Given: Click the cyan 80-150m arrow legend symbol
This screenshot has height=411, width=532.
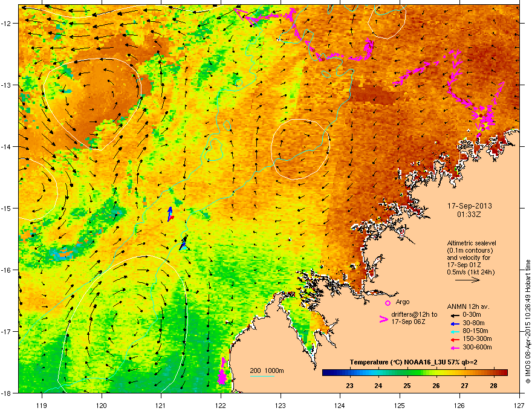Looking at the screenshot, I should pos(454,331).
